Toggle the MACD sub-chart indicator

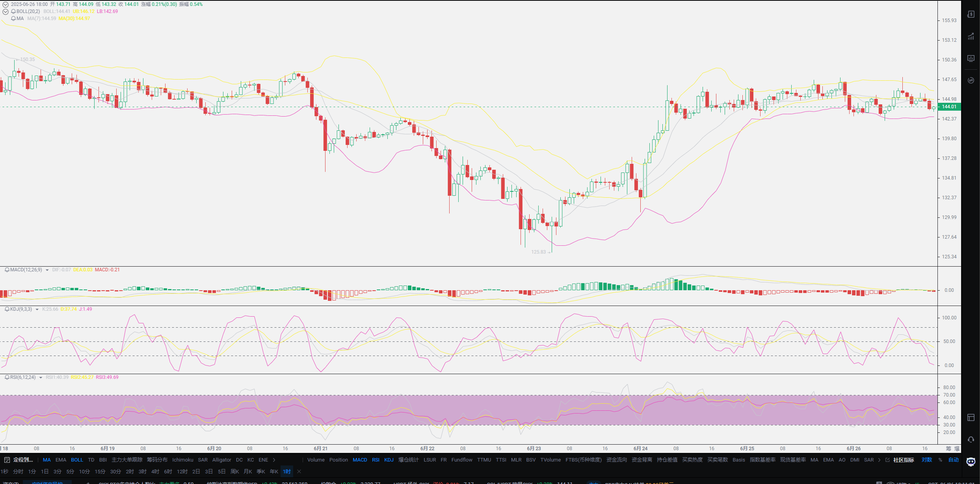pyautogui.click(x=360, y=460)
